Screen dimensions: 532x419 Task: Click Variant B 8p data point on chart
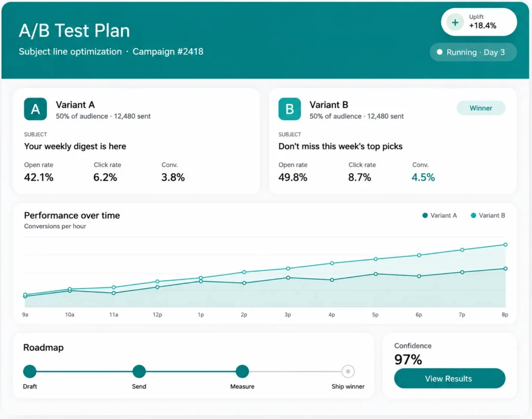[505, 244]
